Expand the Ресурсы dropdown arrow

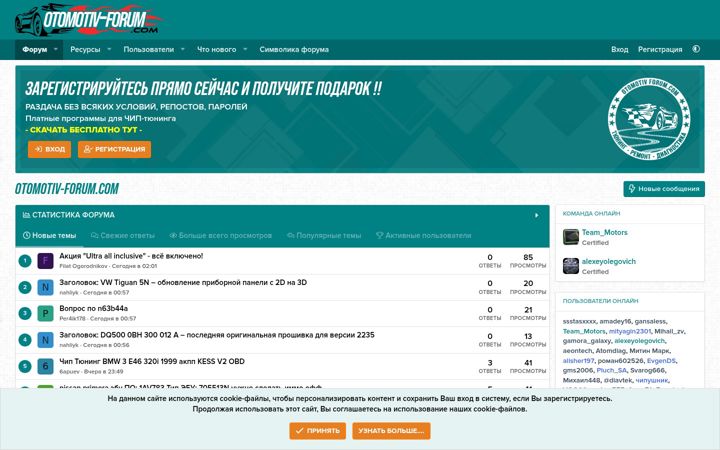point(109,49)
